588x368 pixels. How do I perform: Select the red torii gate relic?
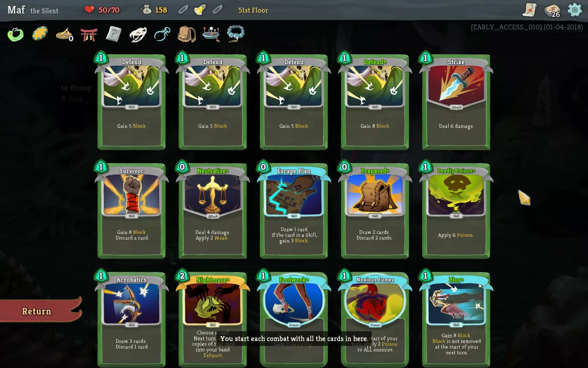(89, 34)
